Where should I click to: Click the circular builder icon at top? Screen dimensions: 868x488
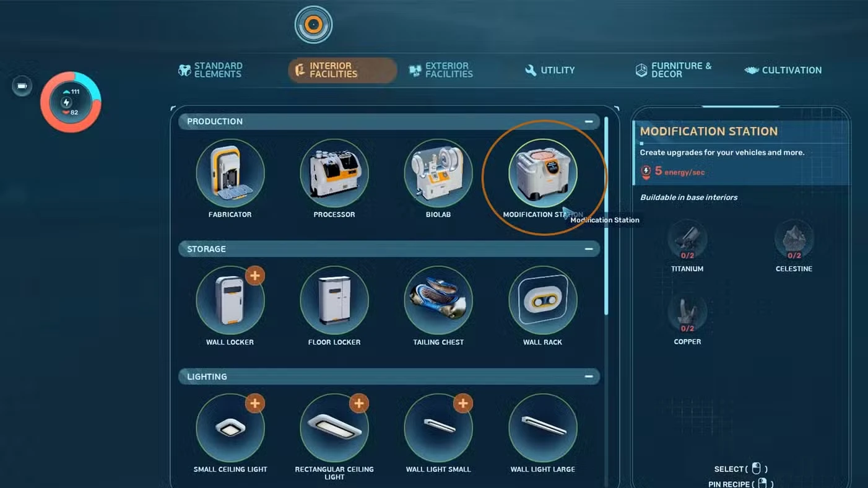click(314, 25)
